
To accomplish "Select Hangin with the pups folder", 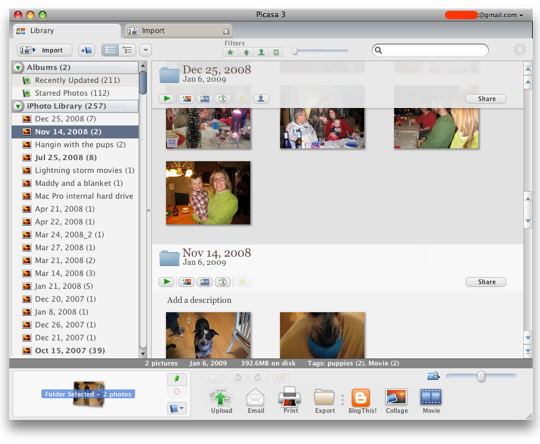I will coord(75,145).
